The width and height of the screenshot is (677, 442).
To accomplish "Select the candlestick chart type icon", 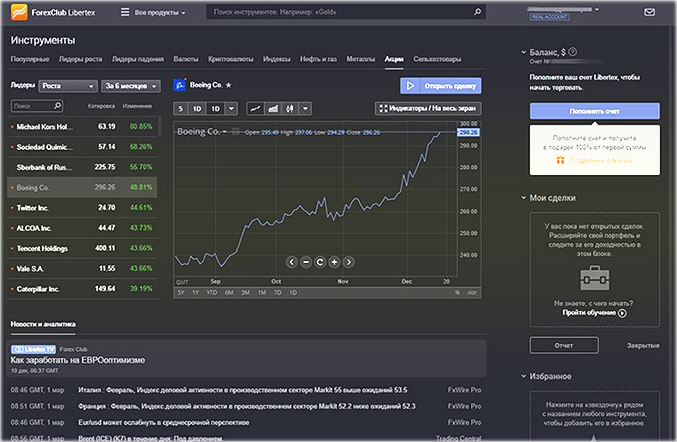I will point(289,108).
